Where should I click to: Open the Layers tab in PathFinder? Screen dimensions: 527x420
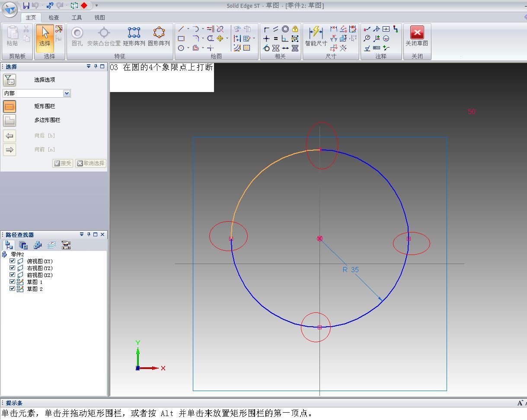click(51, 245)
